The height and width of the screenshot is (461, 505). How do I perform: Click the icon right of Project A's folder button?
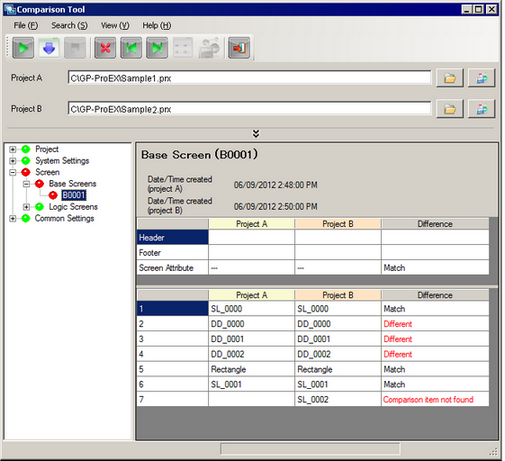481,78
